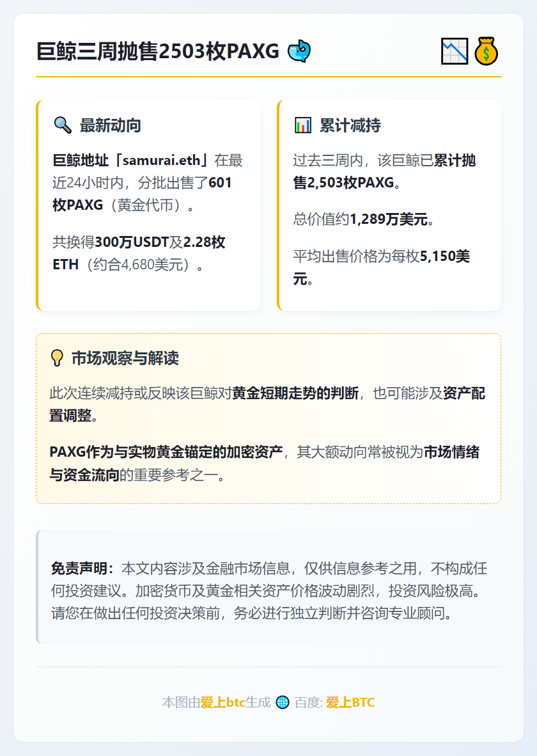The image size is (537, 756).
Task: Click the bold text 黄金短期走势的判断
Action: click(295, 393)
